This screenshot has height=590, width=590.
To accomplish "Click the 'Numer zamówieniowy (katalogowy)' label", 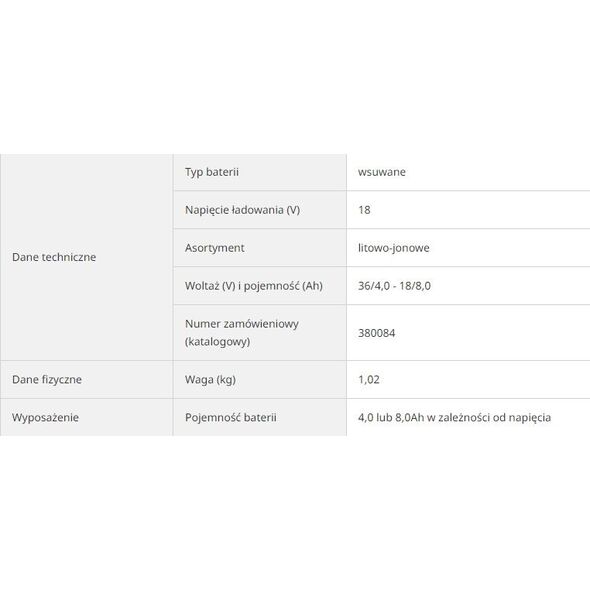I will pos(242,333).
